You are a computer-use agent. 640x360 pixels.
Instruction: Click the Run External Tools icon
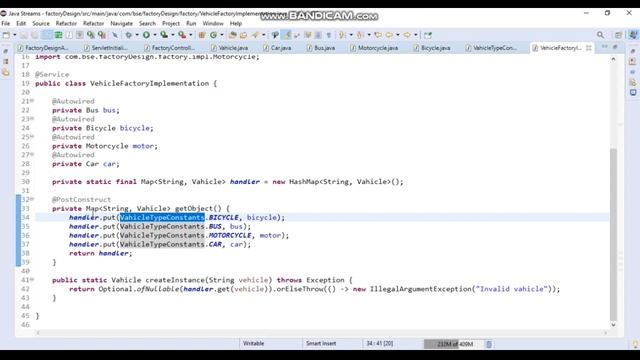[x=182, y=35]
